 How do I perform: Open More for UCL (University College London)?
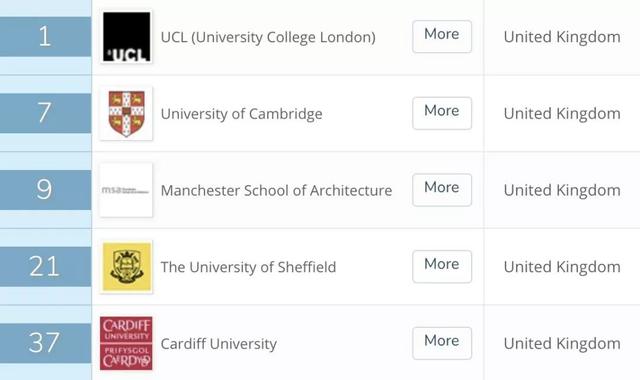click(442, 36)
